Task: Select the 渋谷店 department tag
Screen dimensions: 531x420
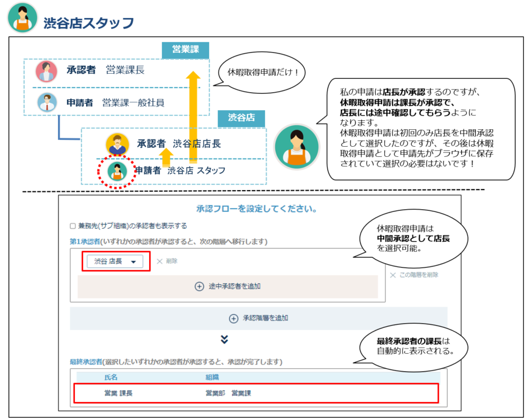Action: pos(241,118)
